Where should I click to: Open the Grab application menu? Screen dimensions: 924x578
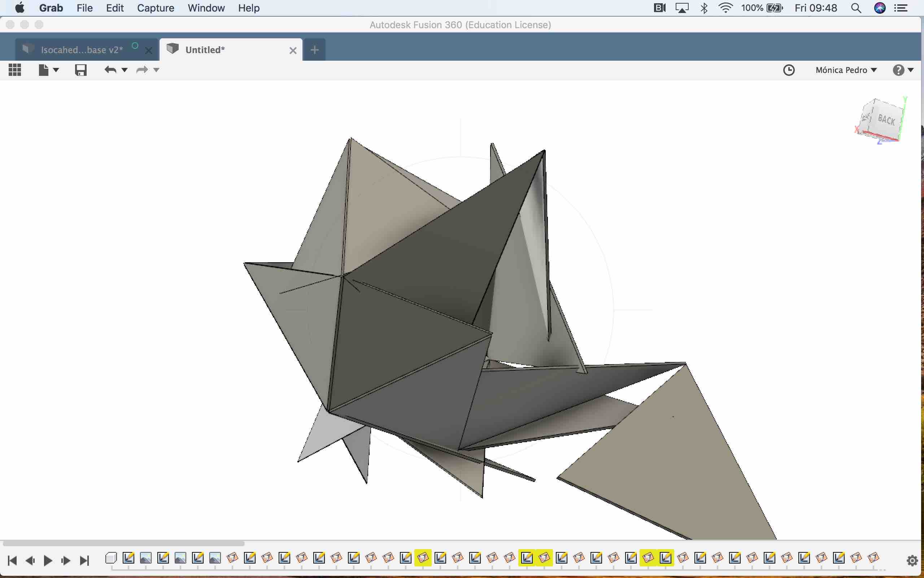pyautogui.click(x=51, y=8)
